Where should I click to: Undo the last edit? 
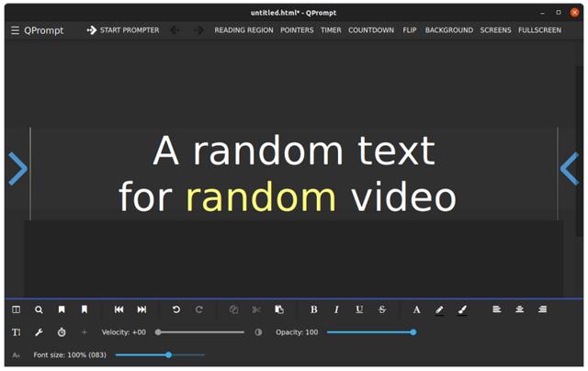[176, 309]
